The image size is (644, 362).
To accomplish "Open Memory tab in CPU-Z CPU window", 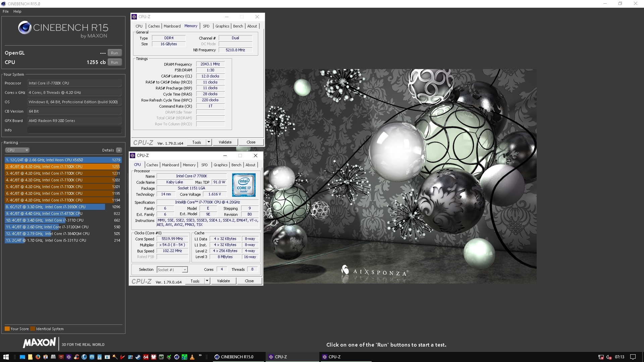I will click(189, 165).
